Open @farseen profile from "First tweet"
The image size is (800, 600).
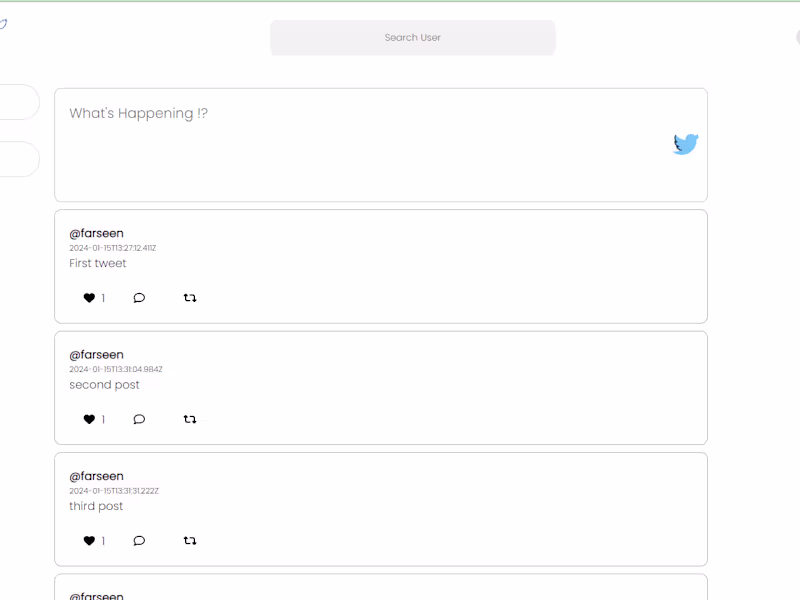(96, 233)
